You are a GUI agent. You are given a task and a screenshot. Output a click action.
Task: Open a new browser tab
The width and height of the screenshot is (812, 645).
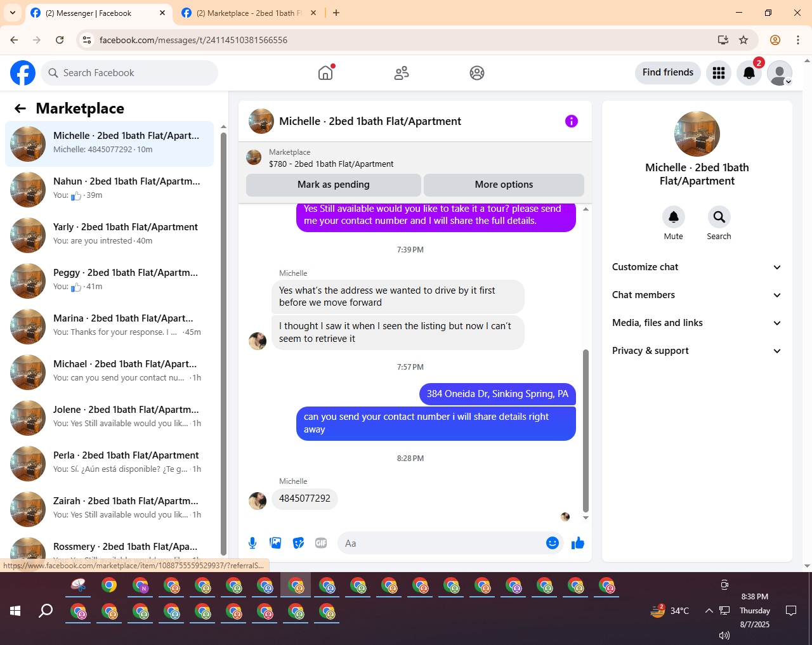336,13
